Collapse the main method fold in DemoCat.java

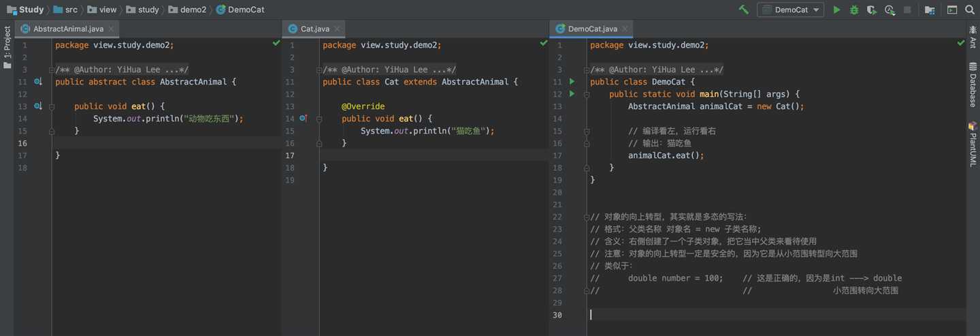click(x=587, y=94)
